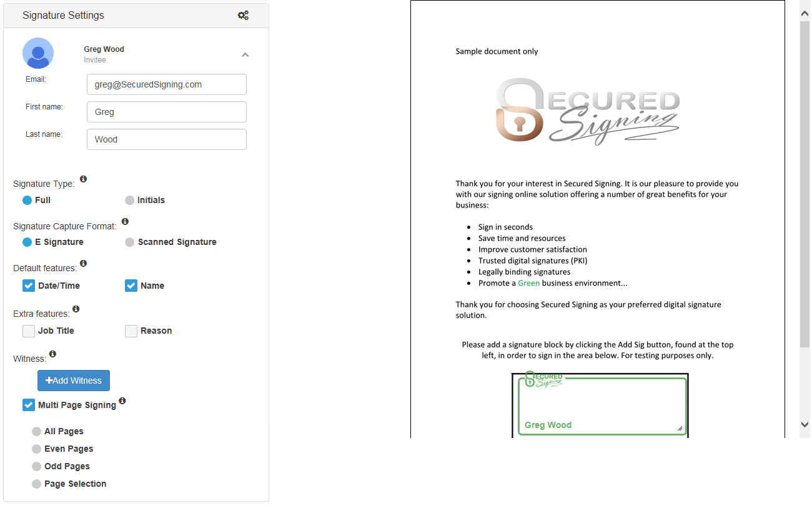Image resolution: width=812 pixels, height=508 pixels.
Task: Choose E Signature capture format
Action: pos(27,242)
